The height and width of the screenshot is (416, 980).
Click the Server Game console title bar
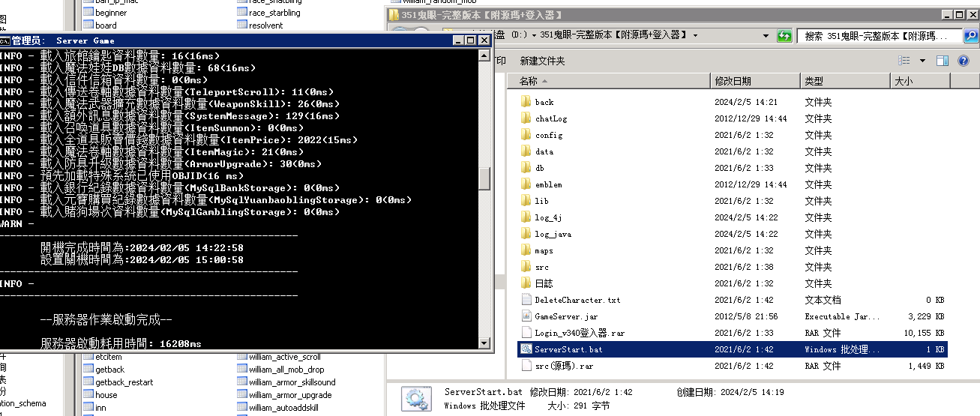click(x=225, y=40)
